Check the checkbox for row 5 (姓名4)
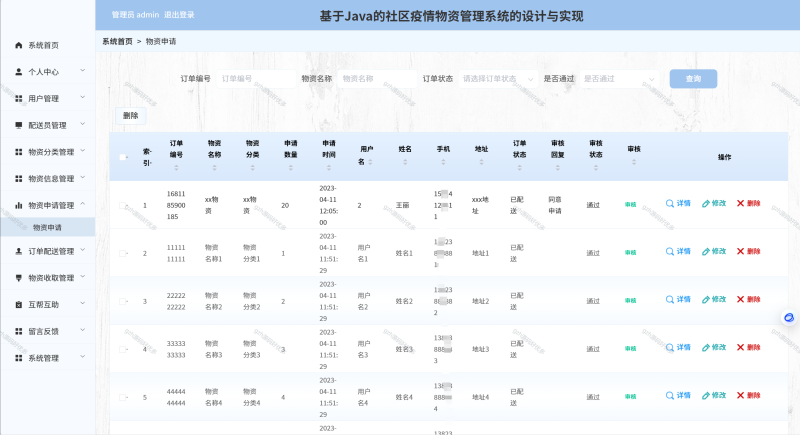Screen dimensions: 800x435 pos(122,397)
